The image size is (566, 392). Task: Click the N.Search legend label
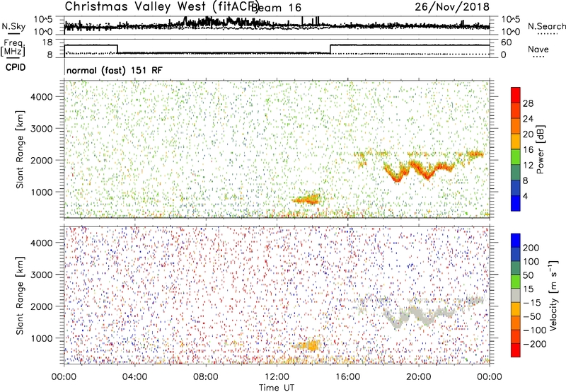546,26
